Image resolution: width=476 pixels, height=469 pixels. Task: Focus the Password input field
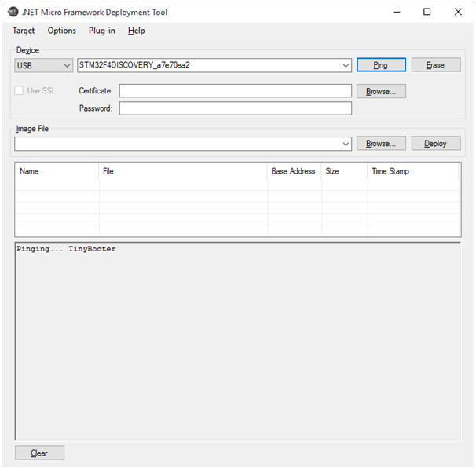[236, 108]
